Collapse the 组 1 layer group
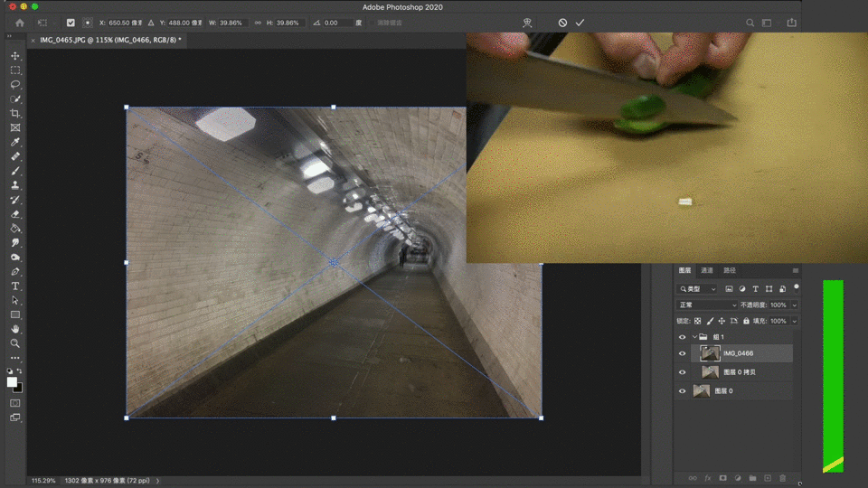 point(693,337)
